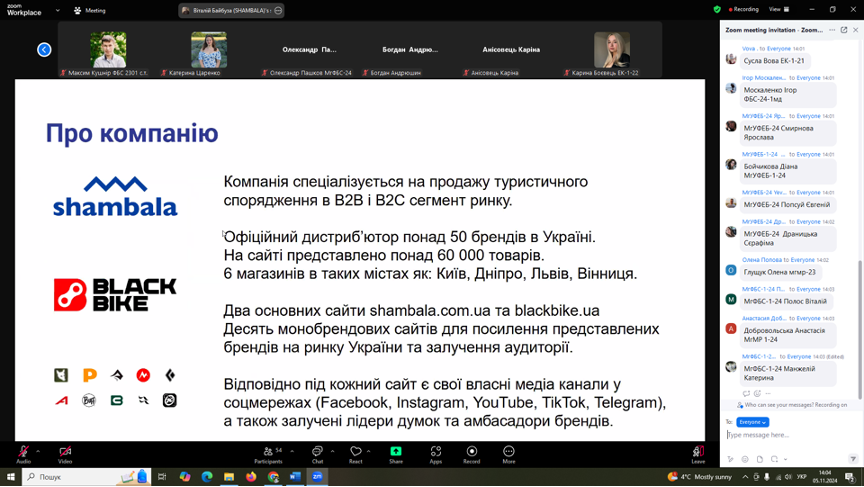
Task: Click message 'МгФБС-1-24 Полюс Віталій'
Action: click(x=785, y=301)
